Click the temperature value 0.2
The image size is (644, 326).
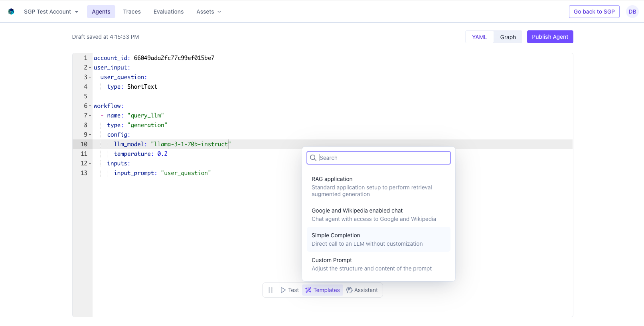[x=162, y=154]
